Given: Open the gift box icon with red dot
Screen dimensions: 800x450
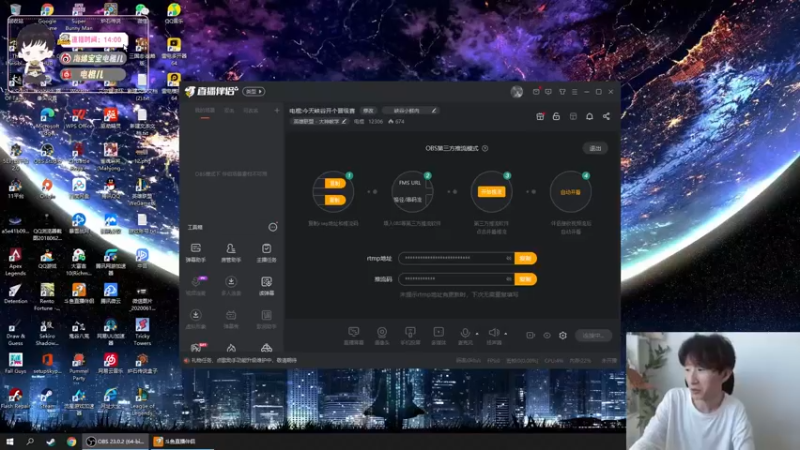Looking at the screenshot, I should coord(540,116).
